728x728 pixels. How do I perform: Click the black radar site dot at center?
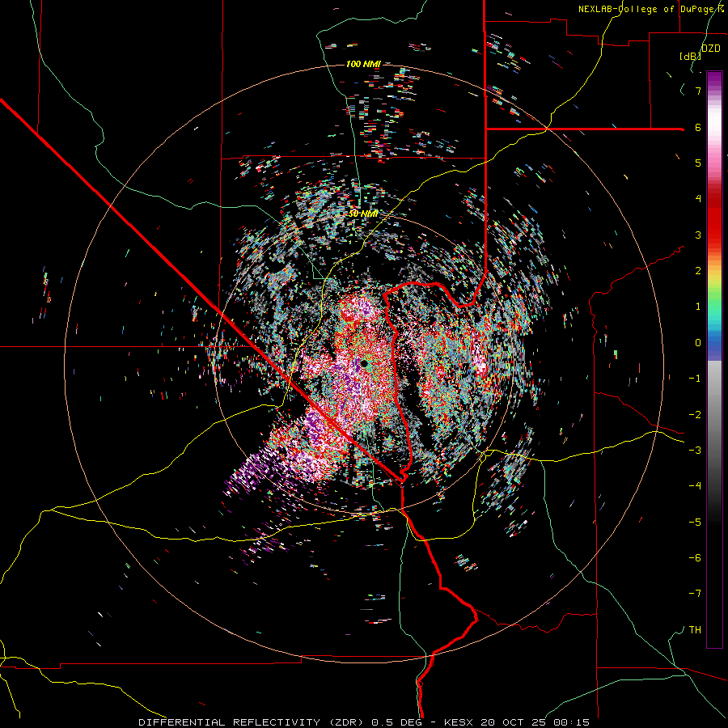click(365, 363)
